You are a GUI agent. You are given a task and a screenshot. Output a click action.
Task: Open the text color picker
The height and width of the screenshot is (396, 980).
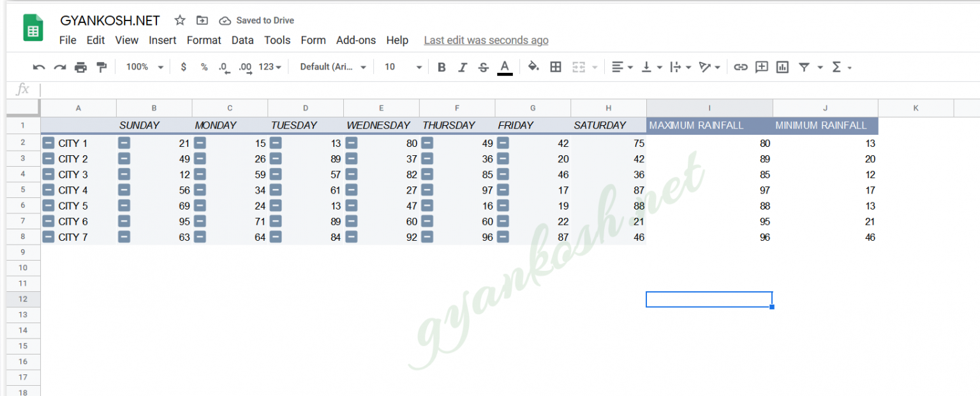504,66
